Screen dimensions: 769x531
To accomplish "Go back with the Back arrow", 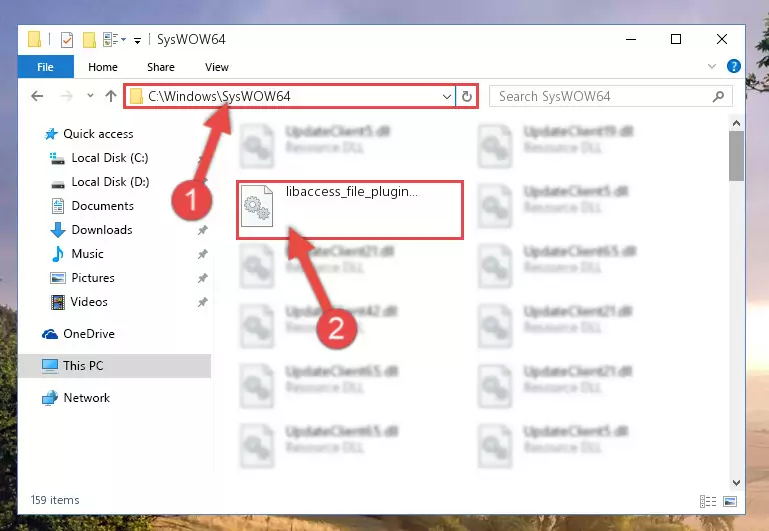I will (37, 96).
